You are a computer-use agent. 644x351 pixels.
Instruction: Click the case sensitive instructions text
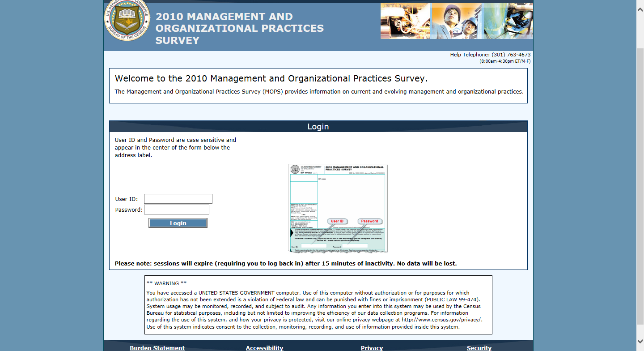(x=175, y=148)
